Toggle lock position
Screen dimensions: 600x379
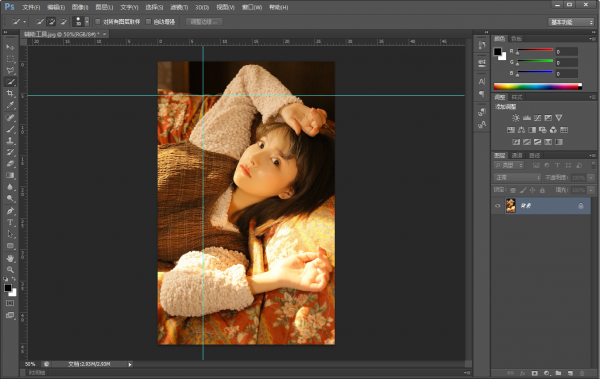[532, 190]
